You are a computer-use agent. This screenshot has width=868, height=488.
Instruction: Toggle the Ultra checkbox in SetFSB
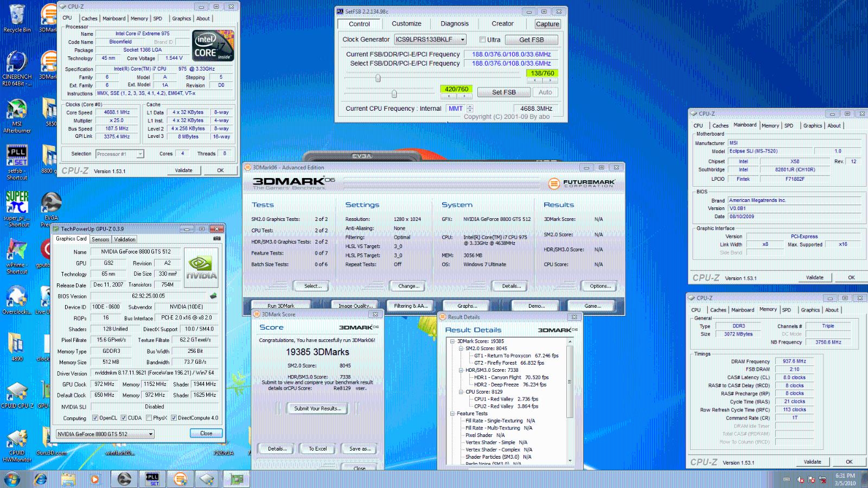coord(482,40)
